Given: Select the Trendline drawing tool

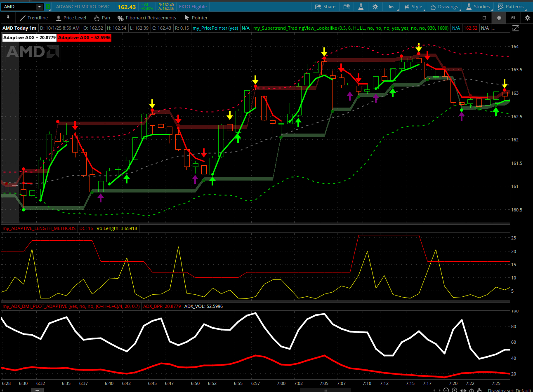Looking at the screenshot, I should click(x=34, y=18).
